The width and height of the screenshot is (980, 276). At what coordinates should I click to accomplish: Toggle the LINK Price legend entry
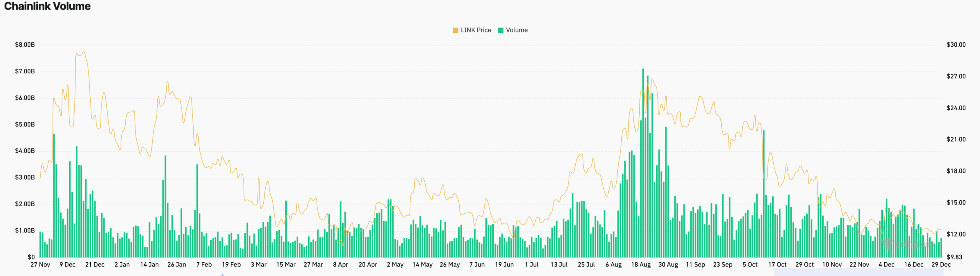pos(472,30)
